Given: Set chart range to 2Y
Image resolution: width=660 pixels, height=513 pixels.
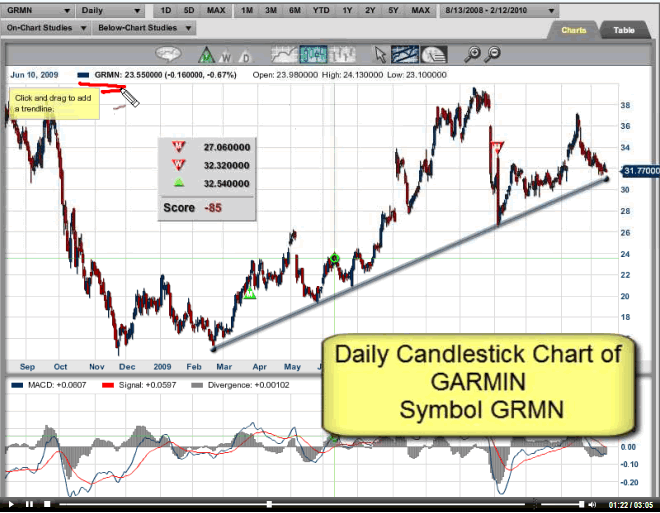Looking at the screenshot, I should tap(370, 11).
